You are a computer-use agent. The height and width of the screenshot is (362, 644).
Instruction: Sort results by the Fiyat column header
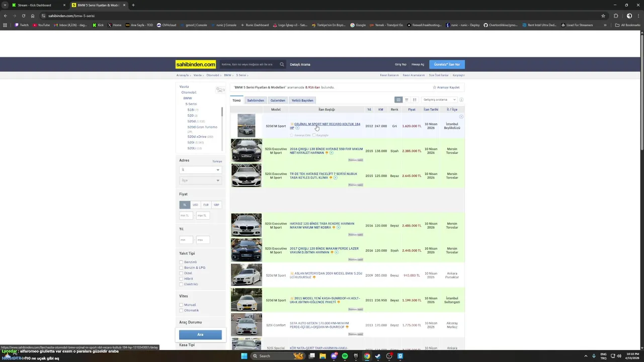pos(412,109)
